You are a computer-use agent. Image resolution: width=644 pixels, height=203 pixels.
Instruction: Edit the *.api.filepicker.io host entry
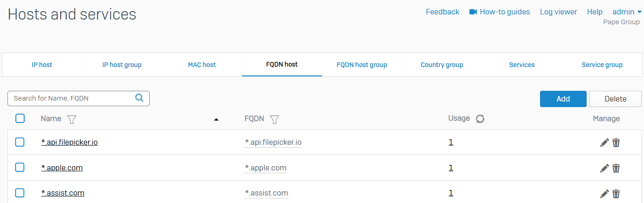(x=604, y=142)
